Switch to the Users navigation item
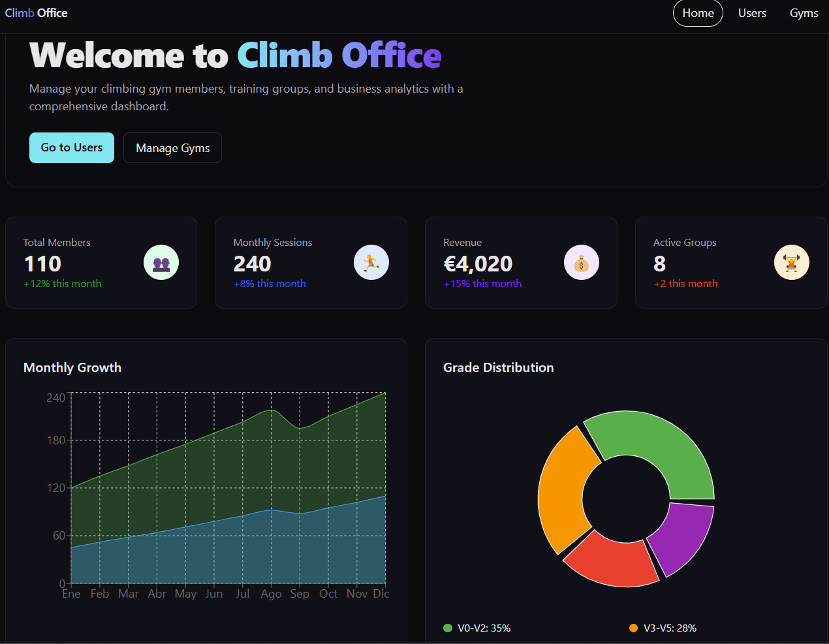This screenshot has width=829, height=644. pyautogui.click(x=752, y=12)
